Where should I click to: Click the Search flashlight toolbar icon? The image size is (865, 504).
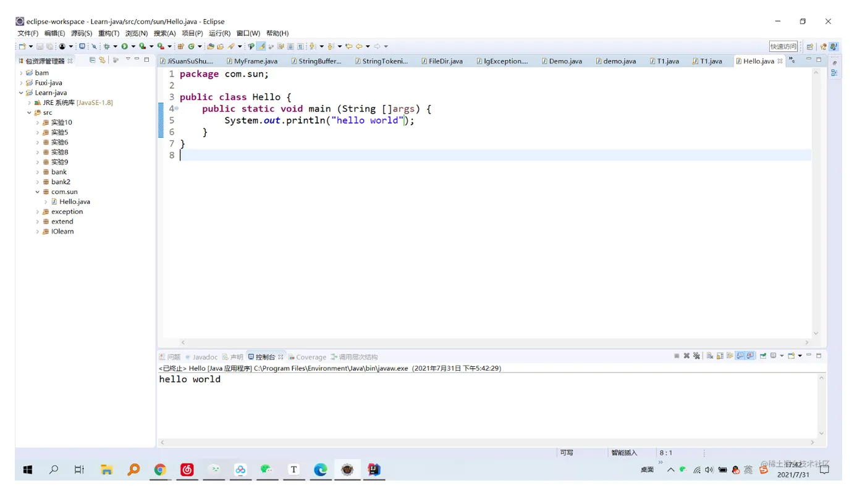coord(230,46)
